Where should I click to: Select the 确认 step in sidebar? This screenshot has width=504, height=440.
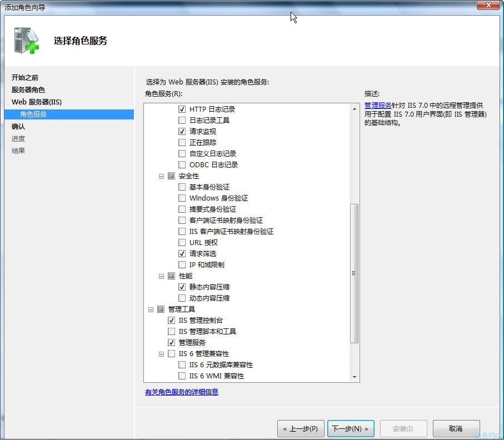[18, 127]
